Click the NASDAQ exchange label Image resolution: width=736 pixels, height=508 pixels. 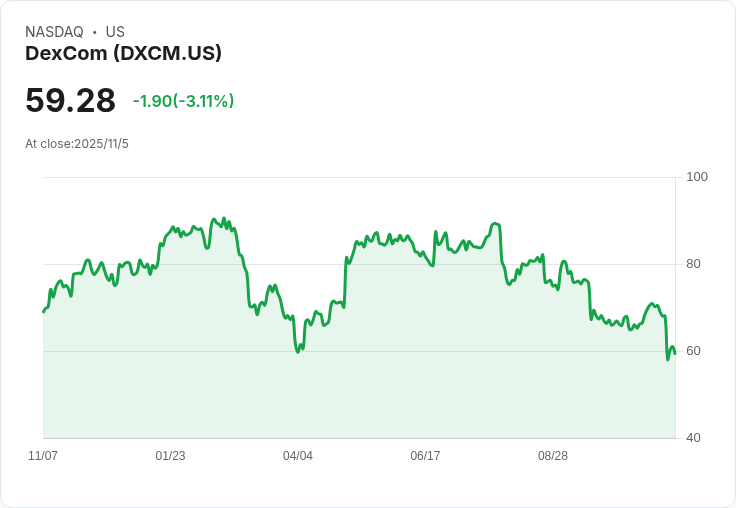[54, 32]
